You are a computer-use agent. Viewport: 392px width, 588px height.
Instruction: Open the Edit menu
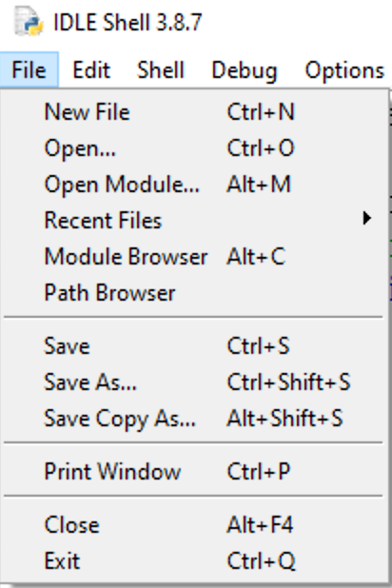[91, 69]
